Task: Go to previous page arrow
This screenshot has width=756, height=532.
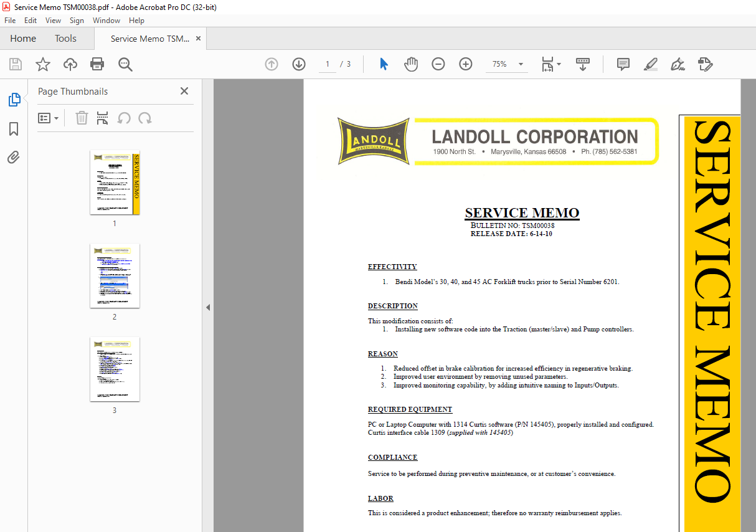Action: click(272, 64)
